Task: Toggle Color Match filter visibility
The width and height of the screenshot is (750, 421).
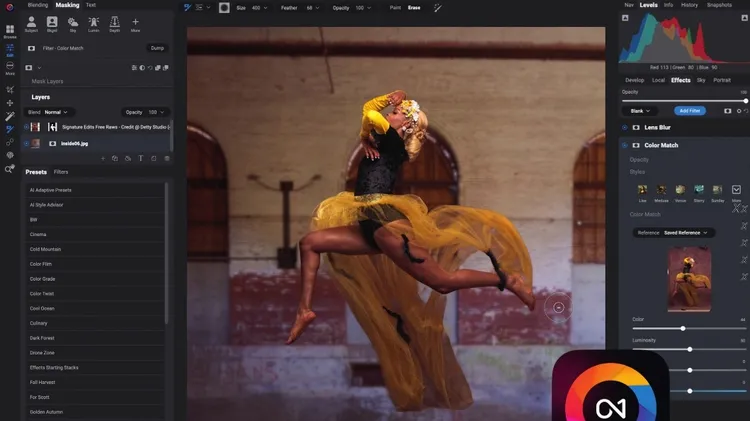Action: click(x=625, y=145)
